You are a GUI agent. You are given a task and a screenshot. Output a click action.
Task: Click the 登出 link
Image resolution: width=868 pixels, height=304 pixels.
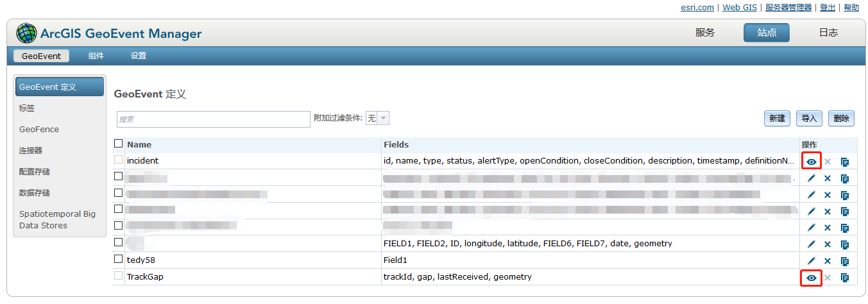(828, 8)
